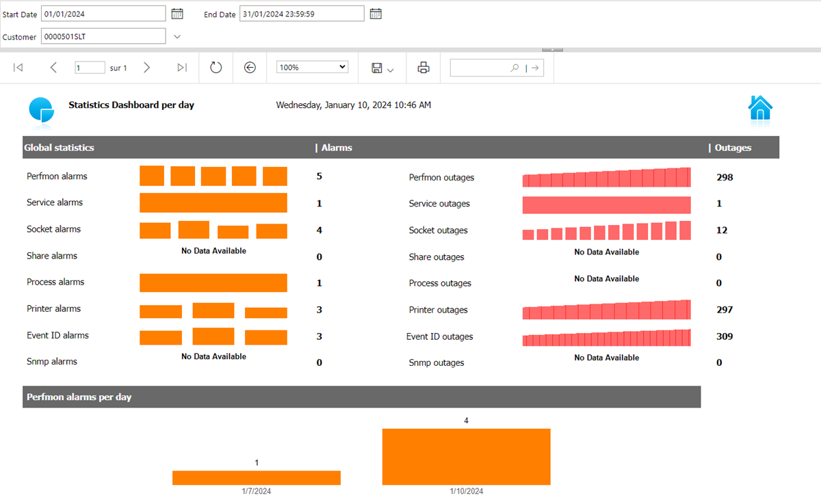Click in the Start Date field
Viewport: 821px width, 504px height.
[x=103, y=14]
